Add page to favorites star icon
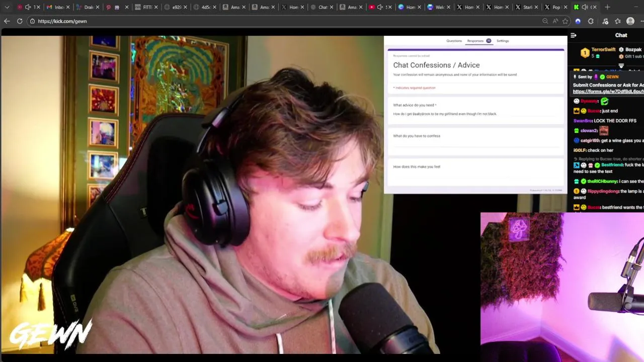 pyautogui.click(x=566, y=21)
